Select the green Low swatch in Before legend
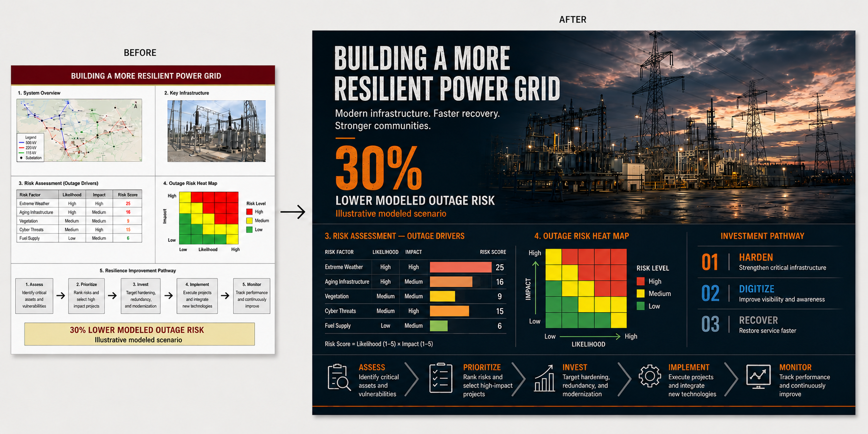 pos(250,229)
